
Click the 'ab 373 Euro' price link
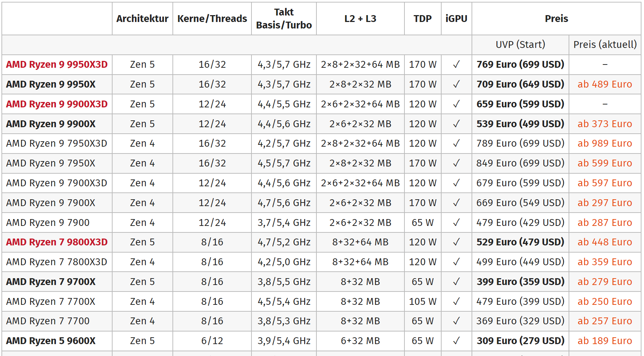pos(605,124)
